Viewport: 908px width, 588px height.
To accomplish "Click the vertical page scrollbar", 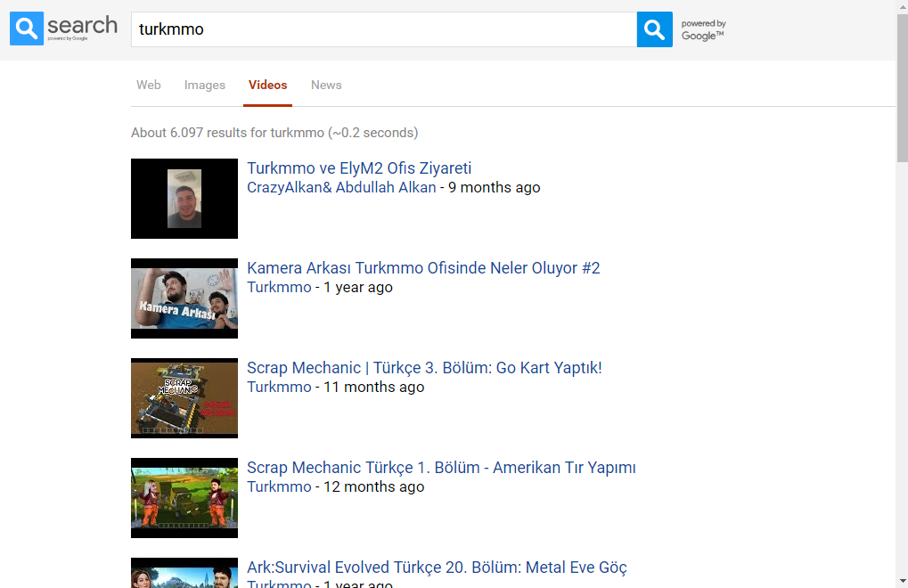I will [902, 294].
